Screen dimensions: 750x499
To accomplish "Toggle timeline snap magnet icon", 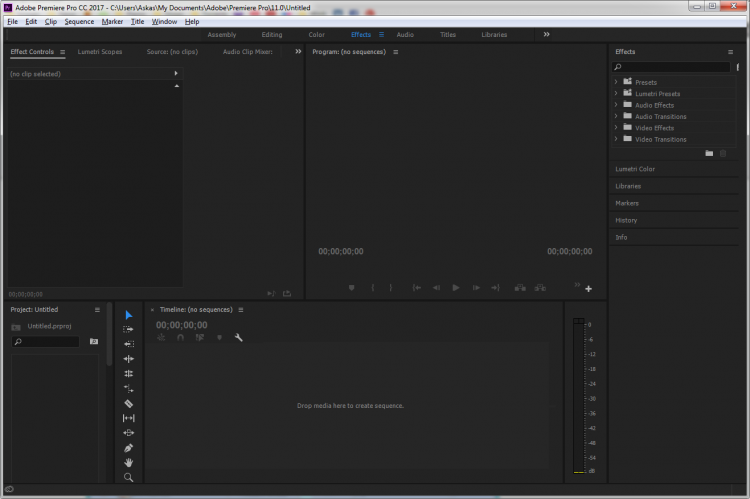I will tap(181, 338).
